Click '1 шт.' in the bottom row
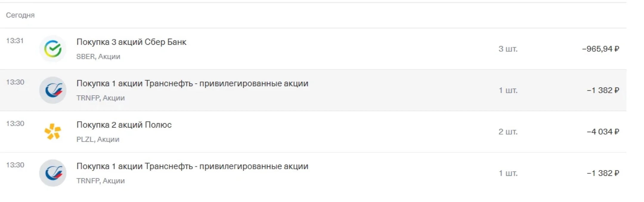 point(508,173)
